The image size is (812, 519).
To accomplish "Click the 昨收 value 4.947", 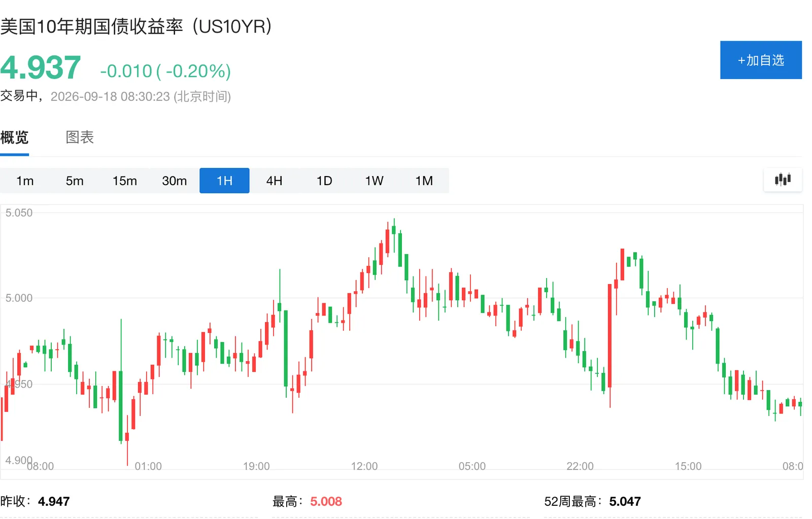I will click(54, 502).
